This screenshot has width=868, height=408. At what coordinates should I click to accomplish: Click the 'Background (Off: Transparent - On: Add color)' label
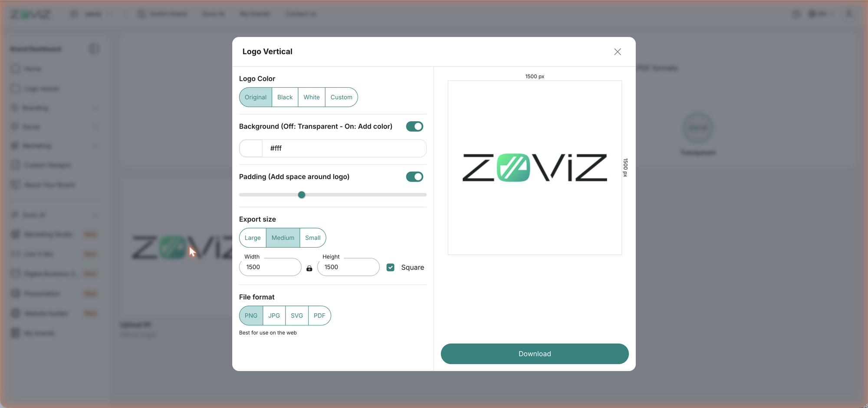(316, 126)
